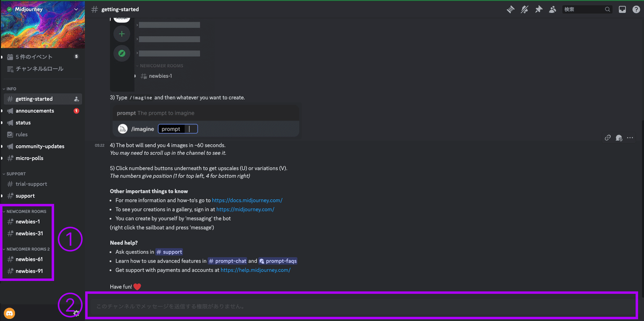The width and height of the screenshot is (644, 321).
Task: Open the https://midjourney.com/ link
Action: (245, 210)
